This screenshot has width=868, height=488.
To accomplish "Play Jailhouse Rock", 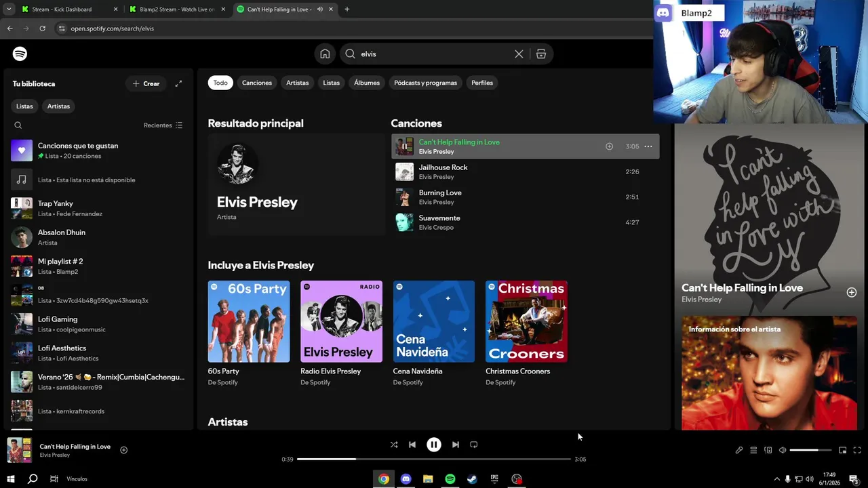I will [x=525, y=171].
